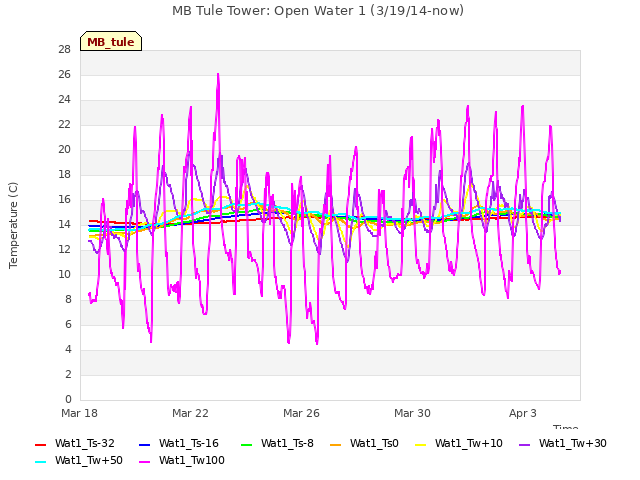Image resolution: width=640 pixels, height=480 pixels.
Task: Click the Mar 18 x-axis label
Action: click(x=79, y=413)
